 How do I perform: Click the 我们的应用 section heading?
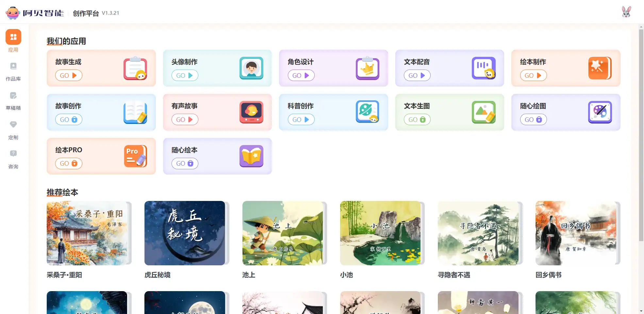coord(66,41)
